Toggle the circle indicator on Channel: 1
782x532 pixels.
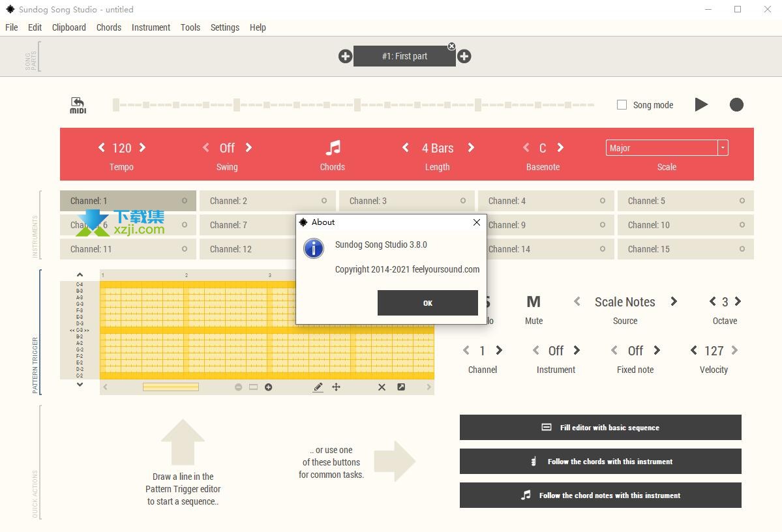click(x=185, y=201)
